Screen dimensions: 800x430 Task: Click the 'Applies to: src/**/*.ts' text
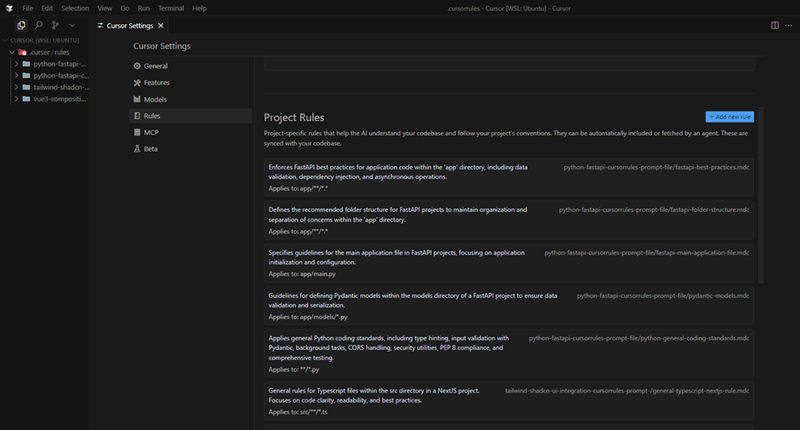(298, 412)
